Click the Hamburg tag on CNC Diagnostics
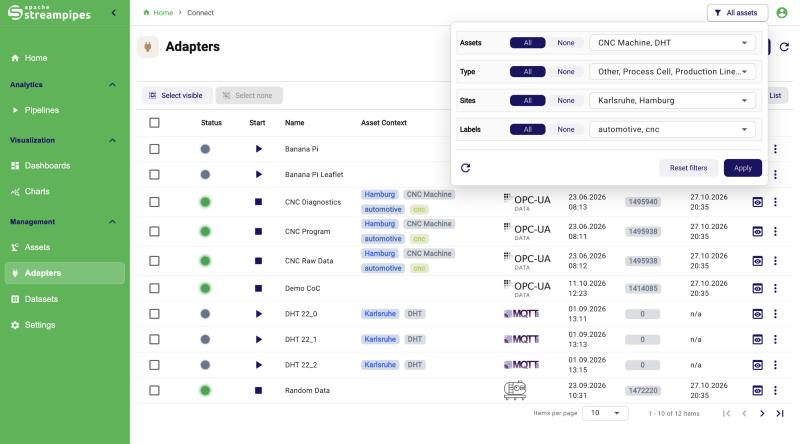This screenshot has height=444, width=800. coord(380,194)
